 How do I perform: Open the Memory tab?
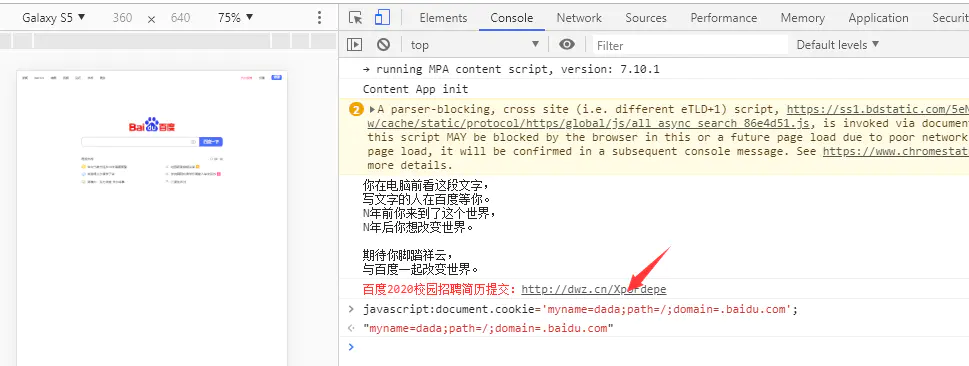(802, 18)
